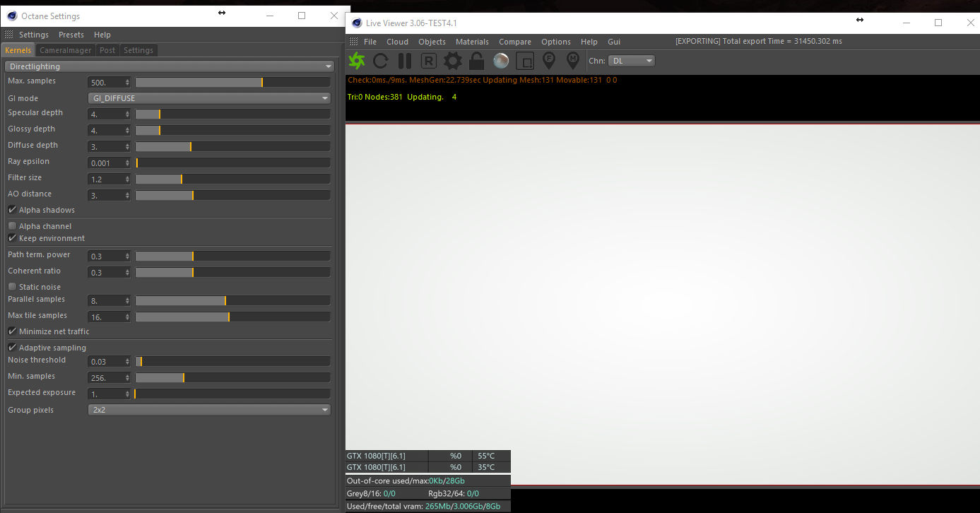The image size is (980, 513).
Task: Click the Parallel samples stepper arrows
Action: [127, 300]
